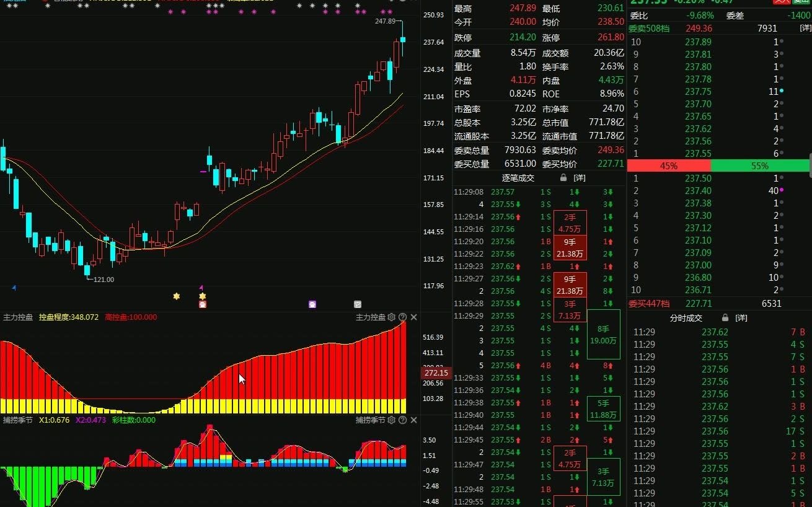Viewport: 812px width, 507px height.
Task: Click the blue flag marker at chart bottom-left
Action: [14, 288]
